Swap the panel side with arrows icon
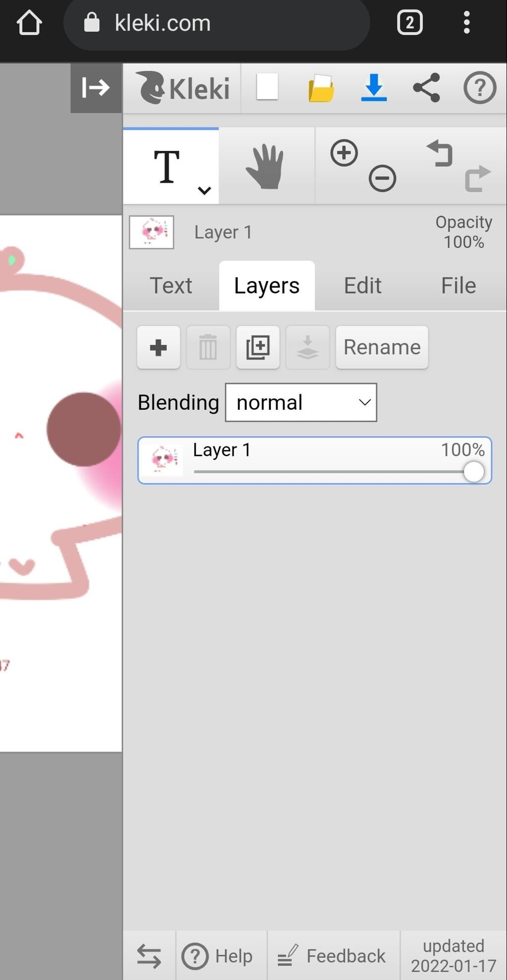This screenshot has width=507, height=980. (x=149, y=956)
